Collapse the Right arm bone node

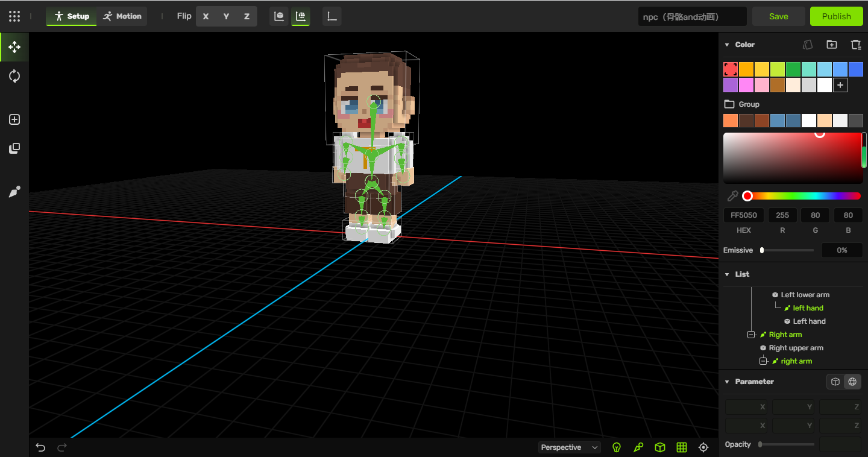[751, 335]
